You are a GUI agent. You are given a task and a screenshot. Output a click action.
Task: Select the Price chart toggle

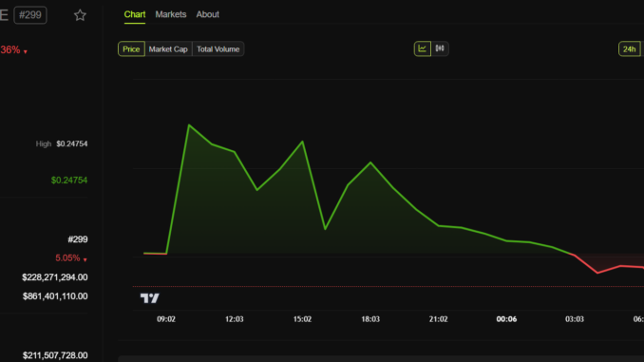pyautogui.click(x=131, y=48)
